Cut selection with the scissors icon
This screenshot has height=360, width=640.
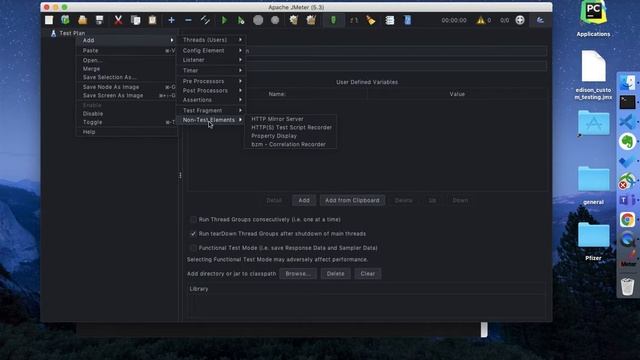pyautogui.click(x=118, y=20)
